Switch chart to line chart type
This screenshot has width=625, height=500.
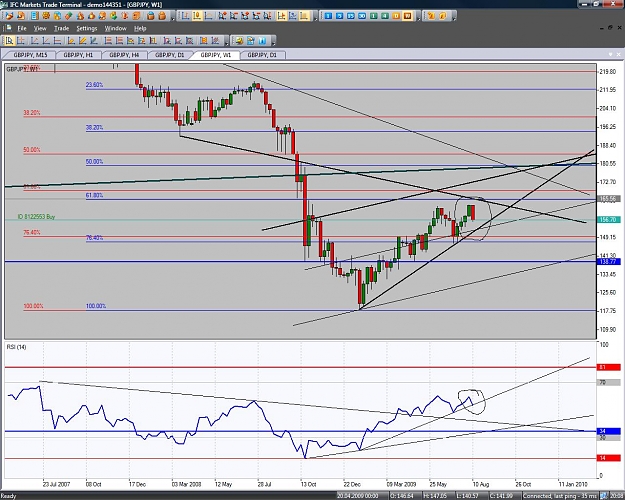tap(208, 16)
